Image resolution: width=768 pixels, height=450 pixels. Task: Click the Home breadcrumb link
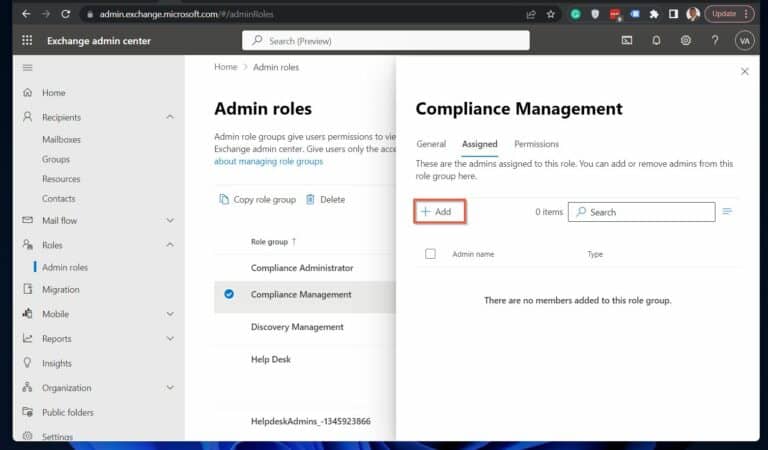225,67
